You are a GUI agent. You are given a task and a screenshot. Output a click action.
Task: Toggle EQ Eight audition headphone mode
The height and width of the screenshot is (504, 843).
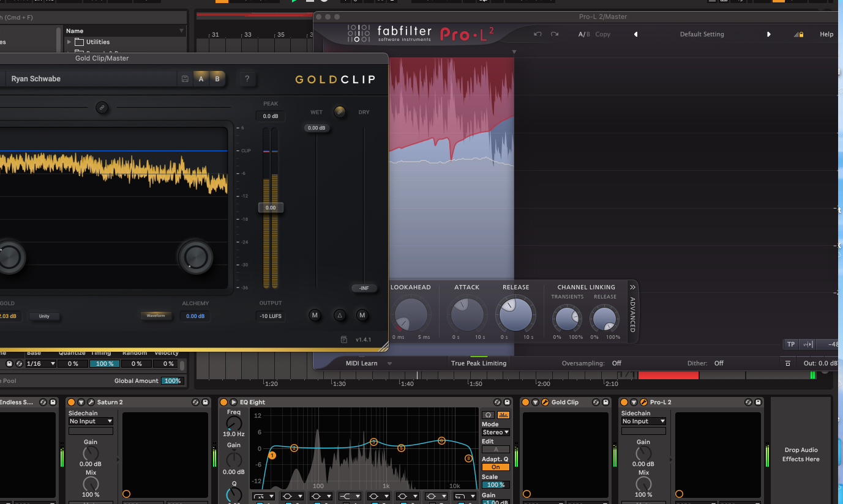[x=488, y=415]
